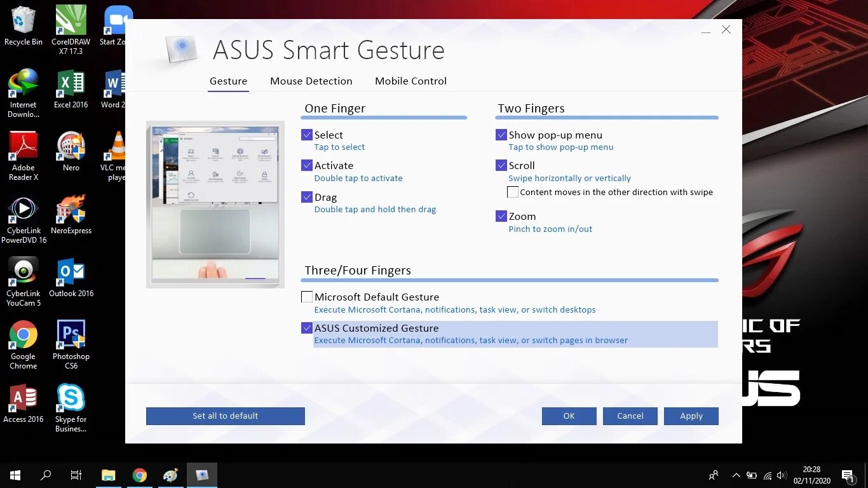Uncheck the one-finger Select checkbox
868x488 pixels.
tap(307, 135)
